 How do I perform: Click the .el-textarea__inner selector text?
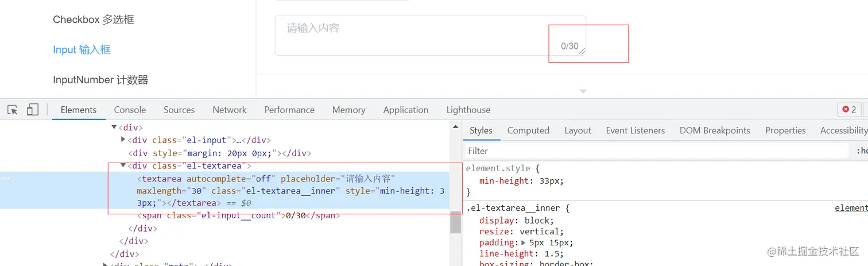[x=514, y=208]
